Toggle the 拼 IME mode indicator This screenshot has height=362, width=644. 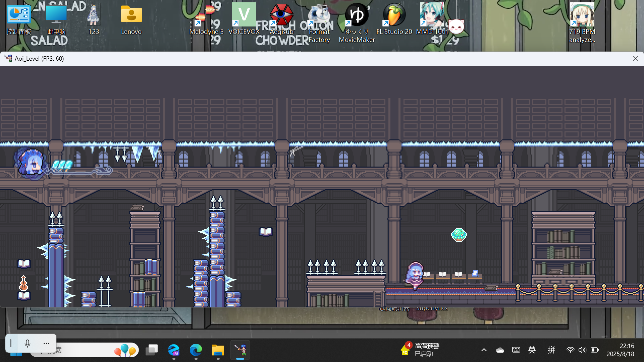pos(551,350)
